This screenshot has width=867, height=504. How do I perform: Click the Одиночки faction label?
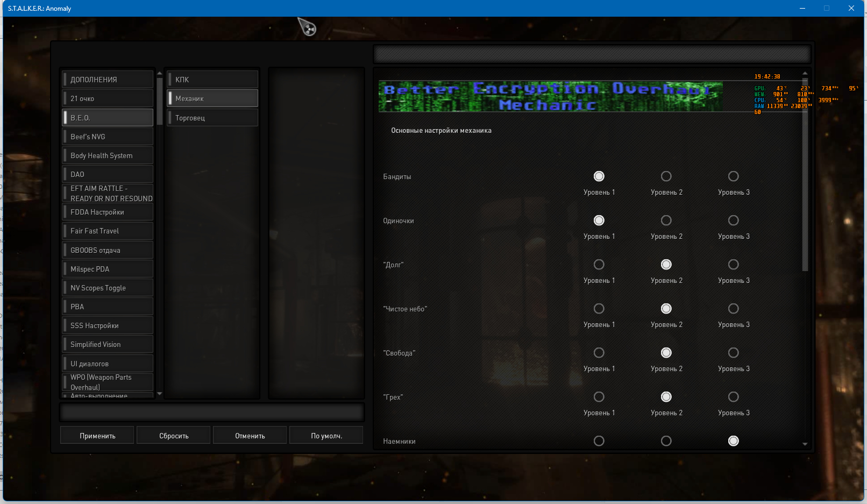tap(399, 221)
